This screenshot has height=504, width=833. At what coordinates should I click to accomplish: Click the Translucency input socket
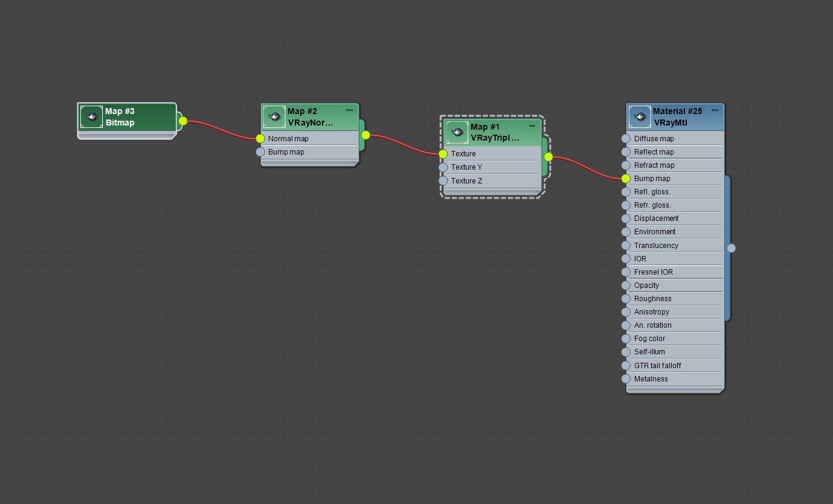pos(626,246)
